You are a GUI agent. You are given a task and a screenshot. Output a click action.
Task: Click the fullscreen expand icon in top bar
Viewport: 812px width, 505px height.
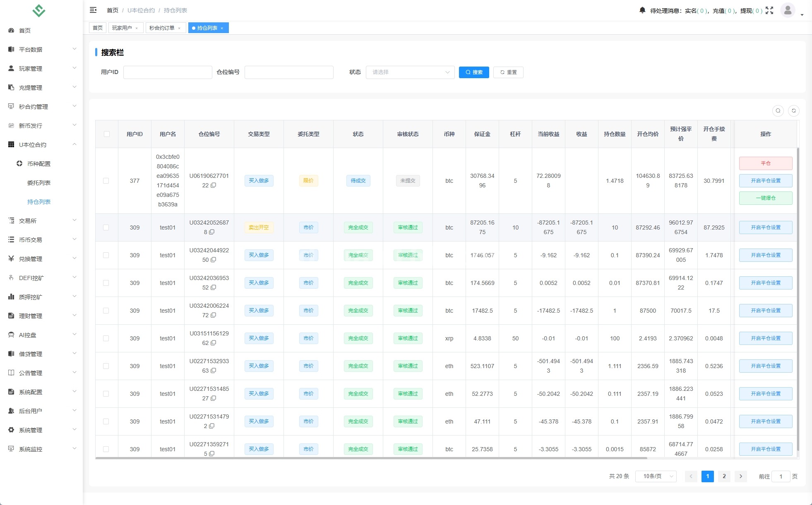pos(769,10)
